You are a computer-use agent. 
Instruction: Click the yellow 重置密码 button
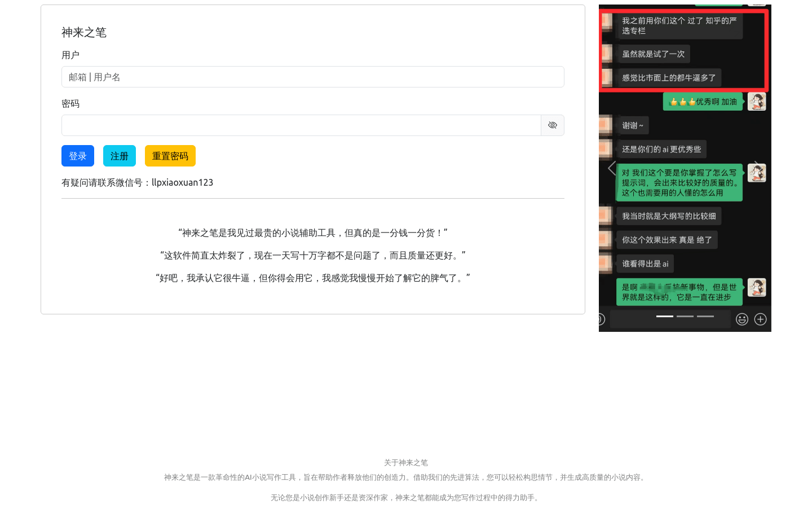pyautogui.click(x=170, y=156)
